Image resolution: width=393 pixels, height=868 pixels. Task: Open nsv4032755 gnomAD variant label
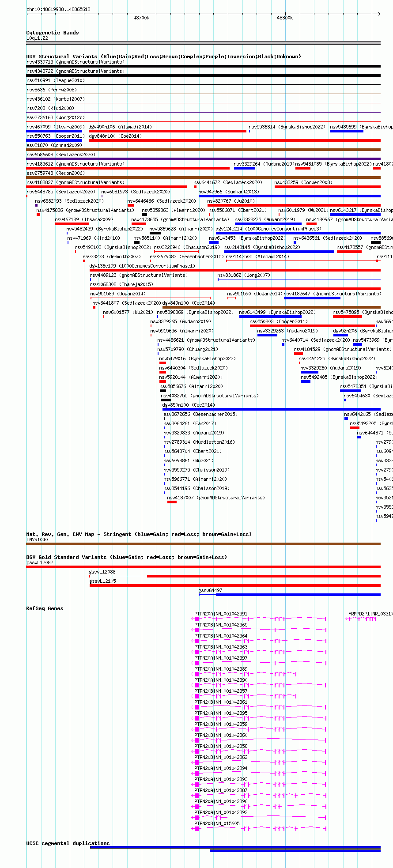click(210, 396)
